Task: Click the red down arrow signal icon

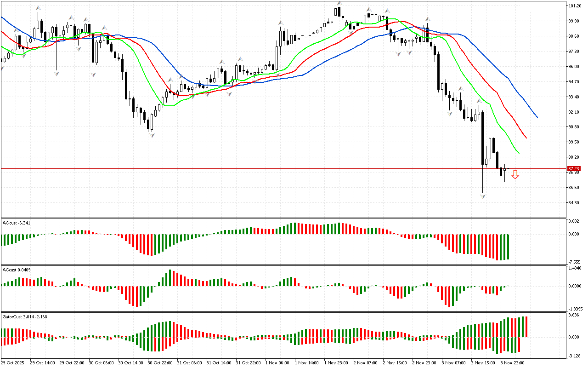Action: [x=515, y=174]
